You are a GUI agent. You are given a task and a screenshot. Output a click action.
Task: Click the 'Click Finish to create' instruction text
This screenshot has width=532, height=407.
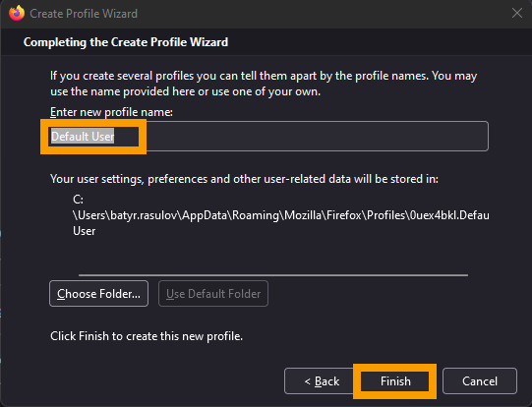147,336
